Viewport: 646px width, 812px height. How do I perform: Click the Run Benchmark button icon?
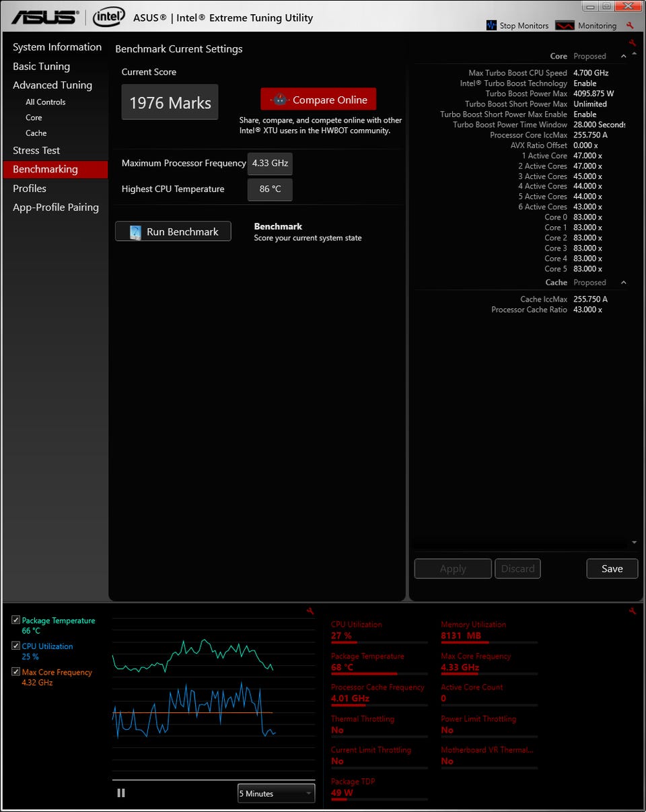pyautogui.click(x=135, y=232)
